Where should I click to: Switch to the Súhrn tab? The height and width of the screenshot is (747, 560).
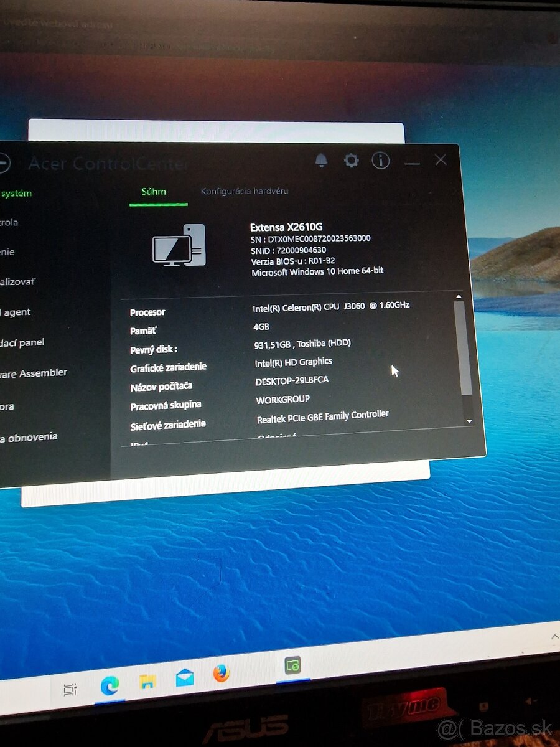pos(154,192)
